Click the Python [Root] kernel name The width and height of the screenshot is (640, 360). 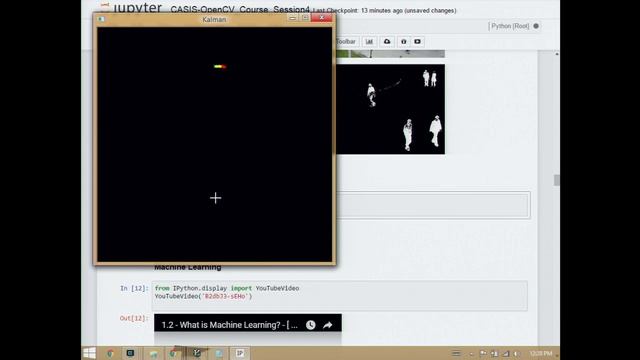(509, 26)
